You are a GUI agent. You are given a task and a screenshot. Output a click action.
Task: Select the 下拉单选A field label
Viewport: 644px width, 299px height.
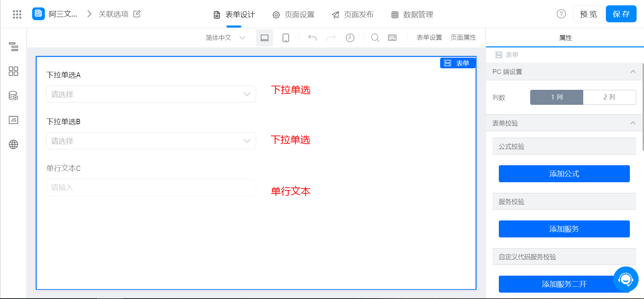64,75
